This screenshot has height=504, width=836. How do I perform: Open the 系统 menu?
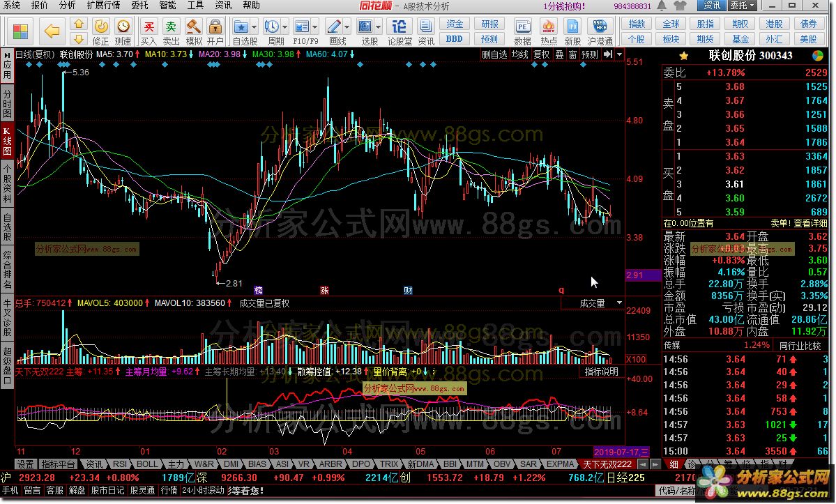pyautogui.click(x=11, y=6)
